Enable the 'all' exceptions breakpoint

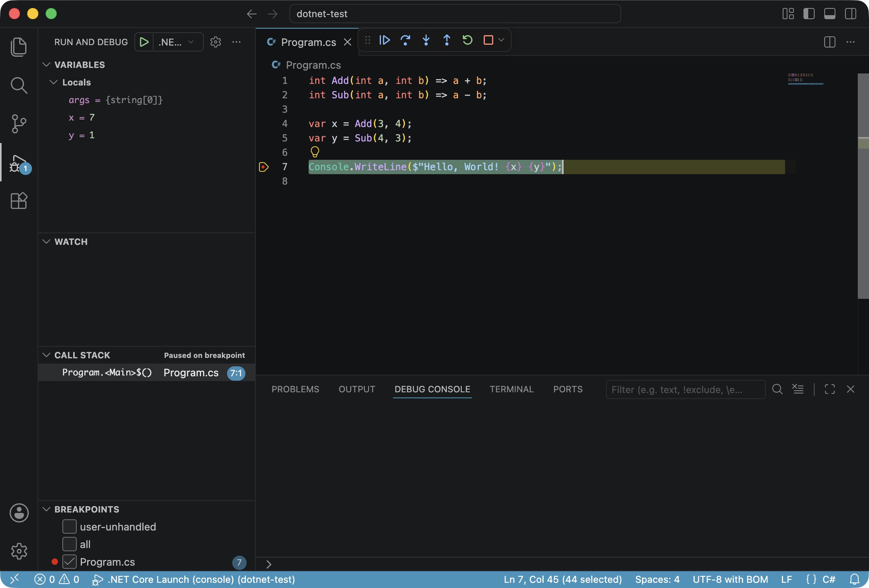pyautogui.click(x=69, y=544)
